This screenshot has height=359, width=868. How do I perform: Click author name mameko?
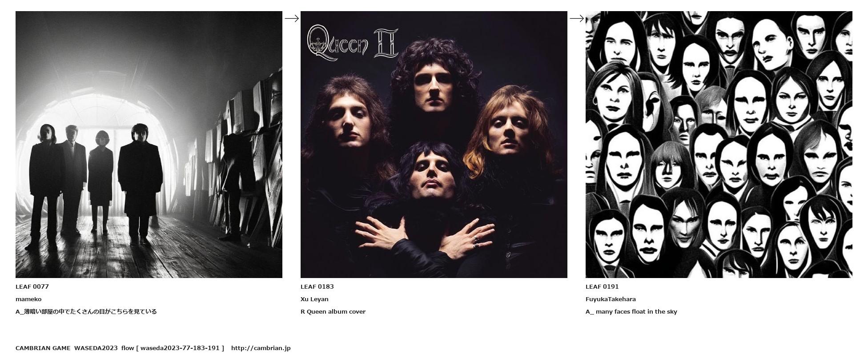[x=28, y=299]
